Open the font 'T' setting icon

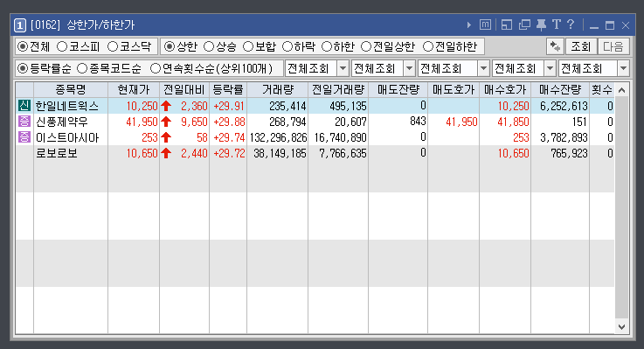557,24
